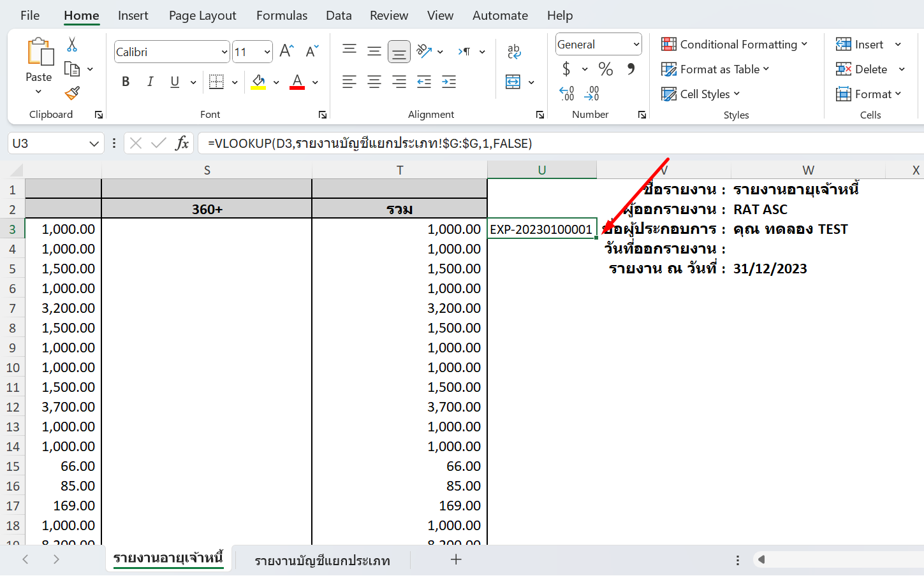Switch to the Data tab
The image size is (924, 576).
point(339,15)
